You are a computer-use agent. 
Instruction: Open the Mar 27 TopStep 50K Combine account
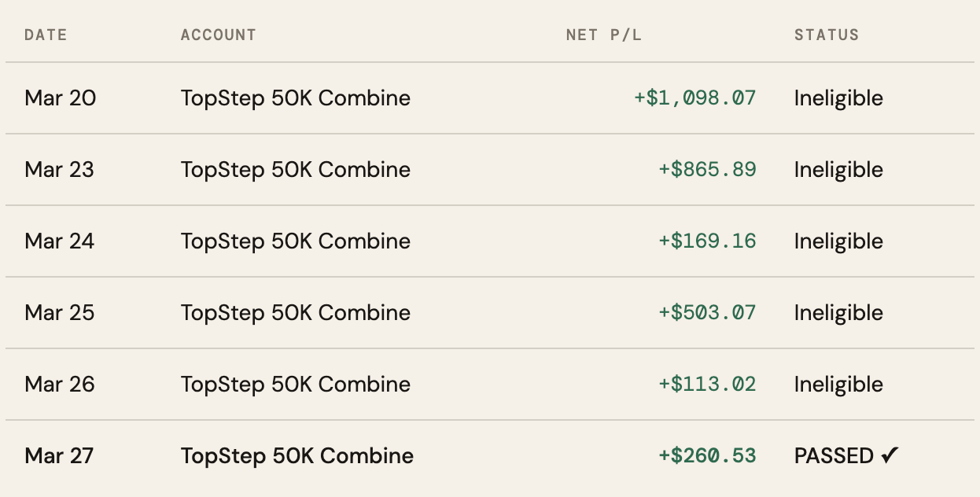pos(297,456)
